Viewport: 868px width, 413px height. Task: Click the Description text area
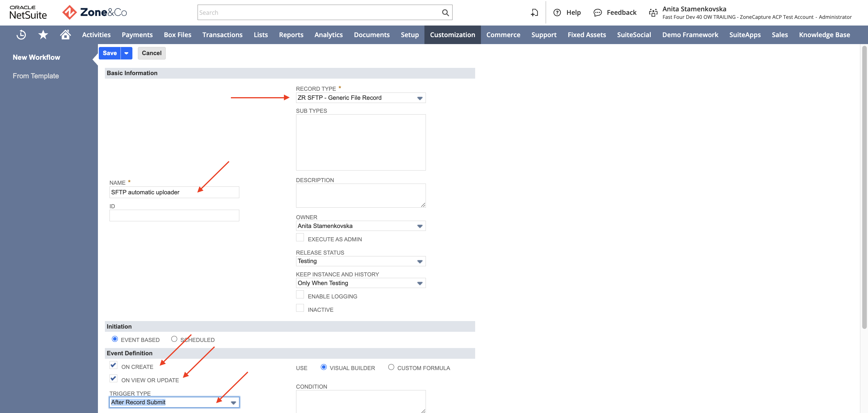(x=360, y=196)
